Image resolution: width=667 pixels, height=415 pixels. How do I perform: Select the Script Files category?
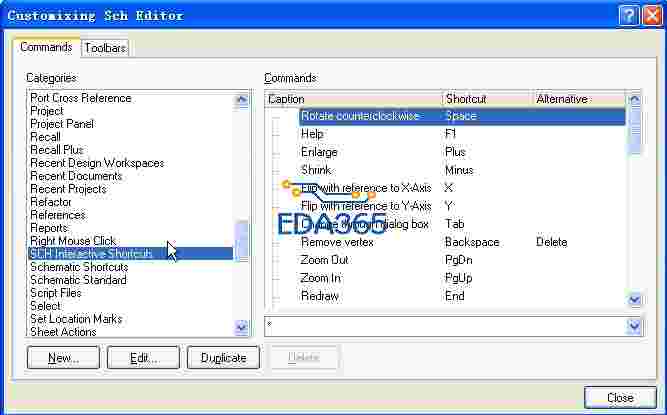click(56, 293)
